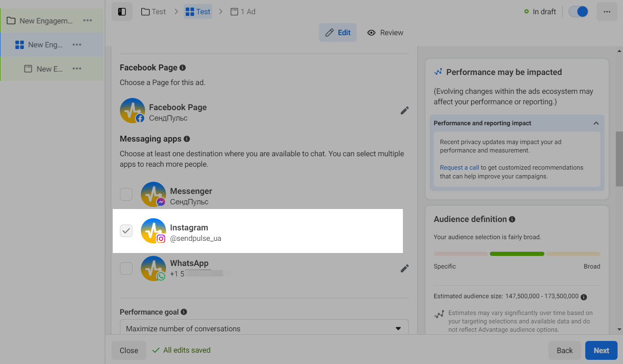Select the Edit tab
The width and height of the screenshot is (623, 364).
[x=338, y=33]
